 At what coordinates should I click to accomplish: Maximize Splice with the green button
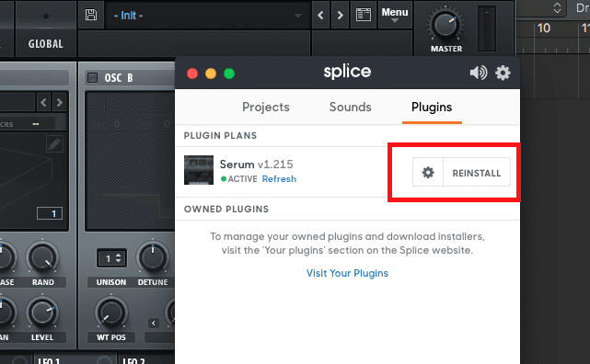point(229,74)
